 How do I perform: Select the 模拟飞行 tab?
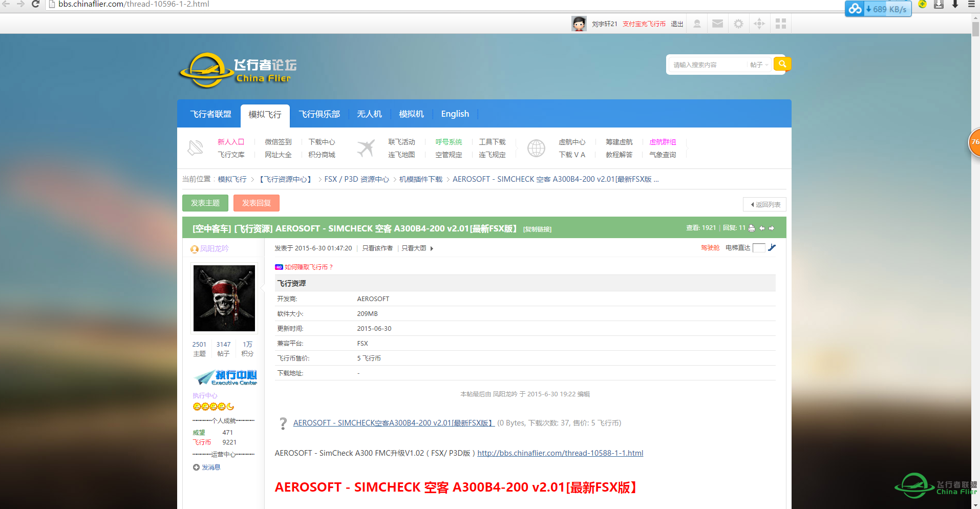265,115
